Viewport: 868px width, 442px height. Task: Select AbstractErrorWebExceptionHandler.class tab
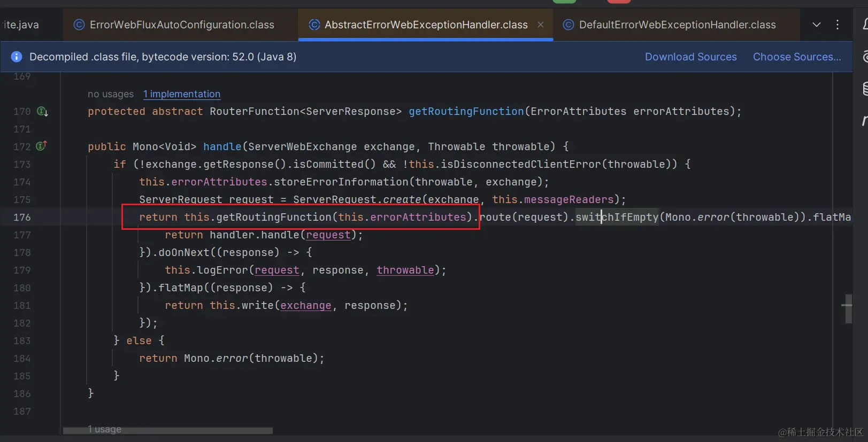point(426,25)
